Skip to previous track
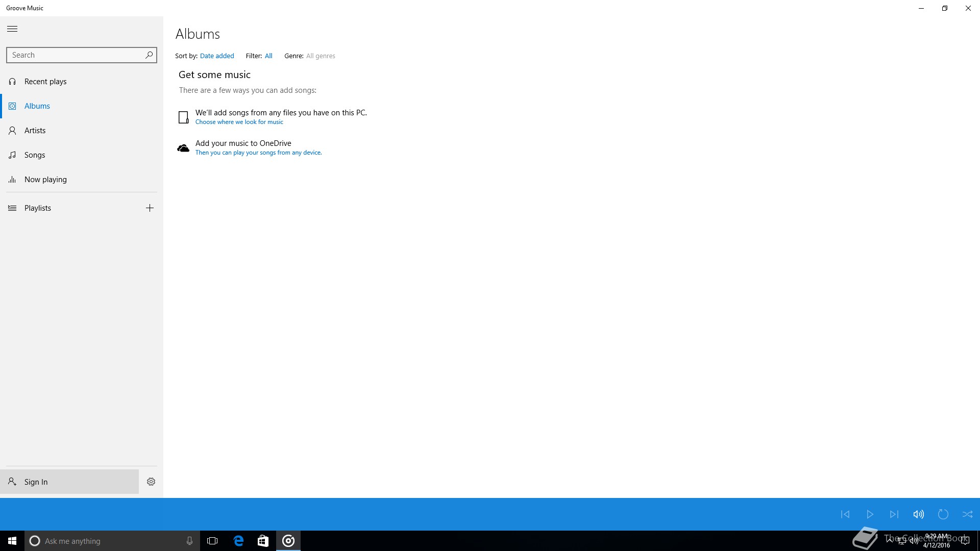Image resolution: width=980 pixels, height=551 pixels. (845, 514)
